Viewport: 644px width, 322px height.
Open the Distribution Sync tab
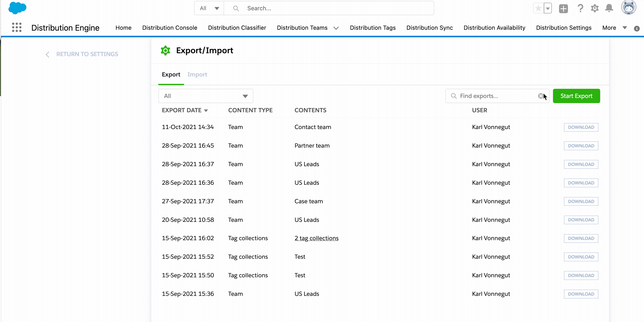(430, 28)
